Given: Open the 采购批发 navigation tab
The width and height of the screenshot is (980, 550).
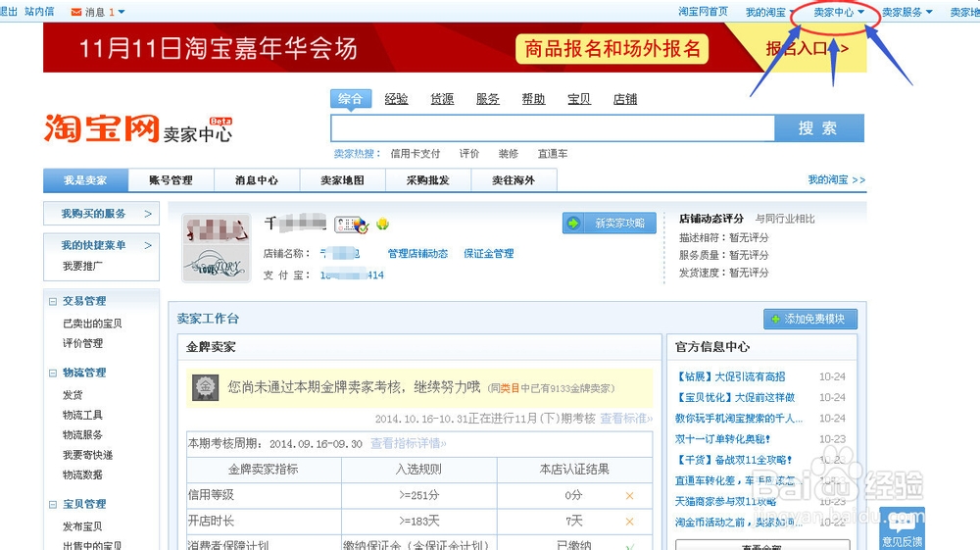Looking at the screenshot, I should pos(428,180).
